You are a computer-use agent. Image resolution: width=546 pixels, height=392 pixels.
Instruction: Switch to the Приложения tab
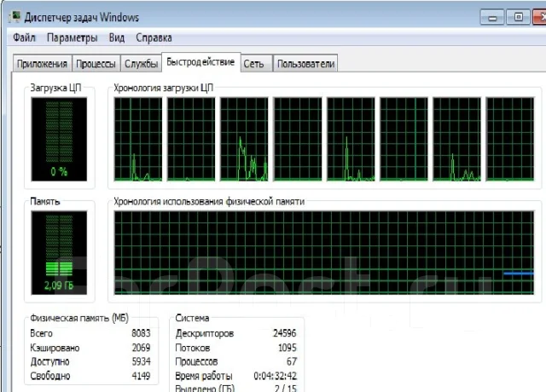(x=42, y=64)
